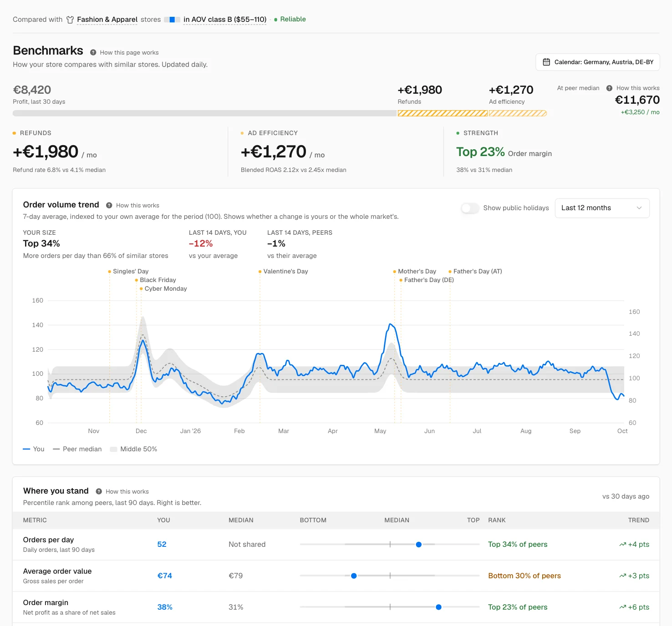Click the help icon next to At peer median
Image resolution: width=672 pixels, height=626 pixels.
pos(609,88)
